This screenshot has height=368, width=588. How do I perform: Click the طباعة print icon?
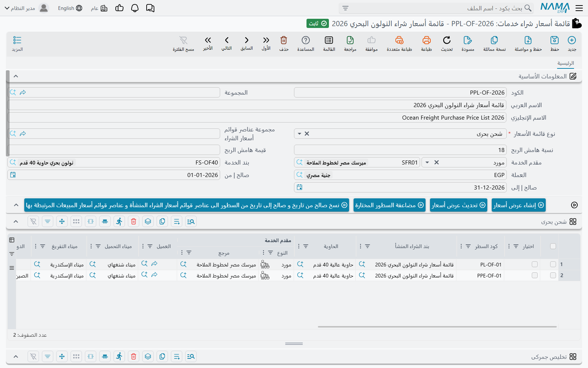[x=426, y=43]
